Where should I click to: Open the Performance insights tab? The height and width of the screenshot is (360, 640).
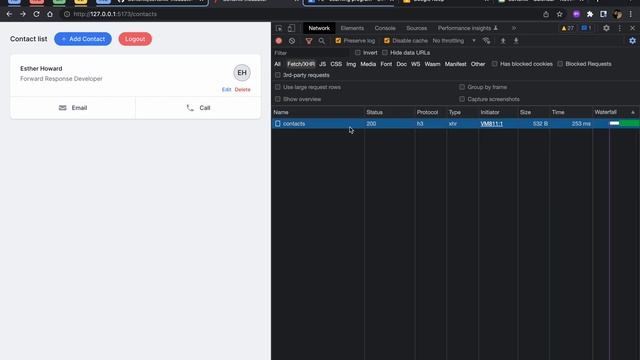coord(468,28)
